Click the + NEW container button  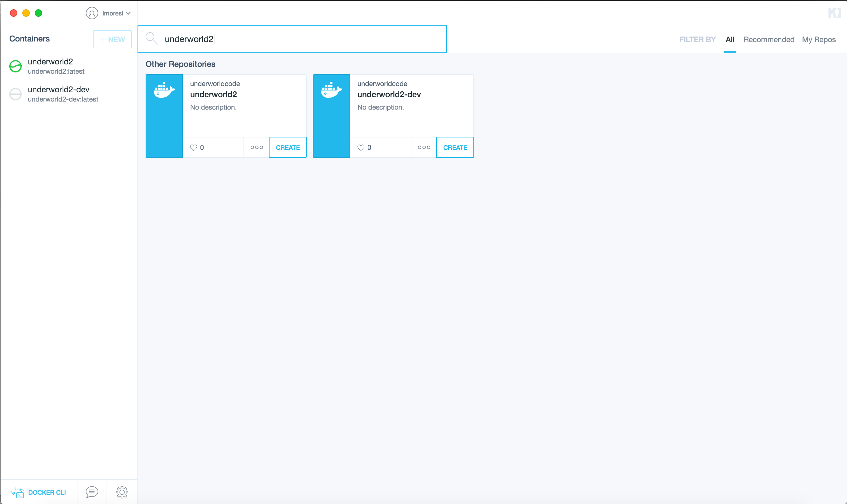click(112, 39)
